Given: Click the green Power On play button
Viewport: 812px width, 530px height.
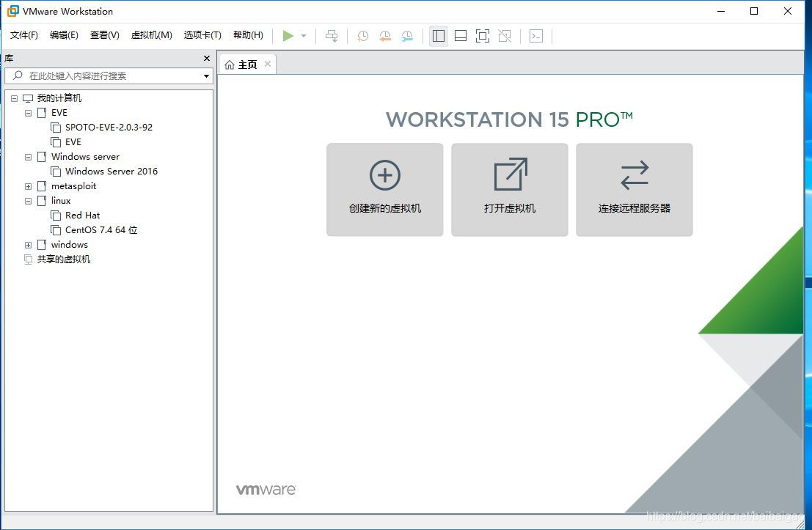Looking at the screenshot, I should click(288, 36).
